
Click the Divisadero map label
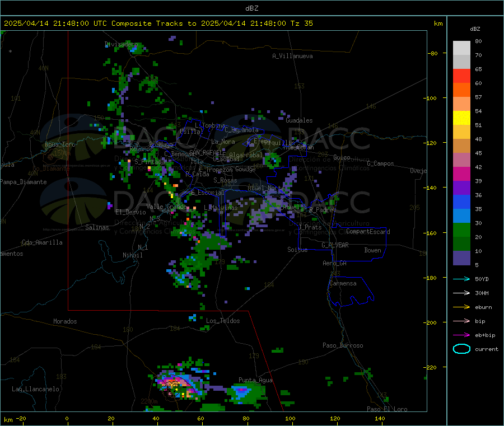[121, 44]
